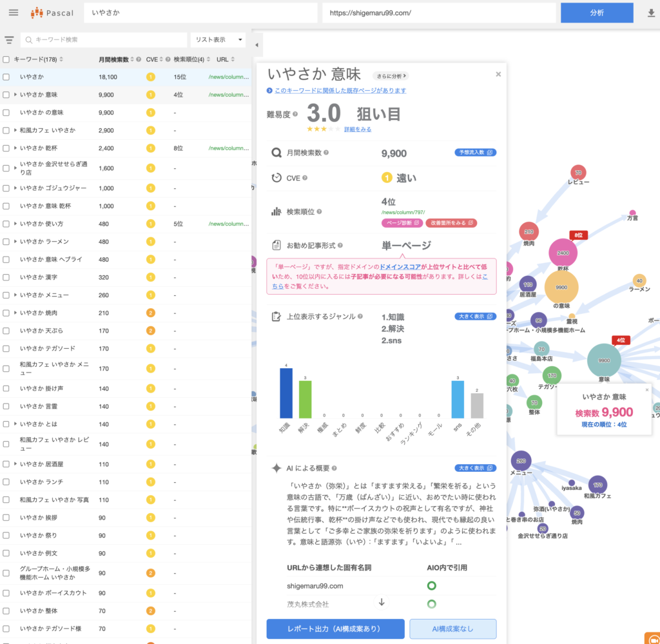Click the download icon at top right

tap(650, 13)
